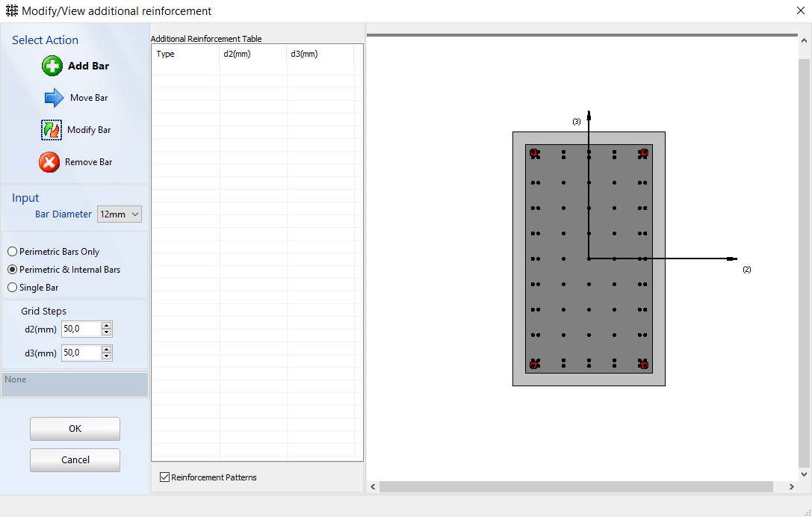Select Single Bar option
The image size is (812, 517).
(33, 288)
